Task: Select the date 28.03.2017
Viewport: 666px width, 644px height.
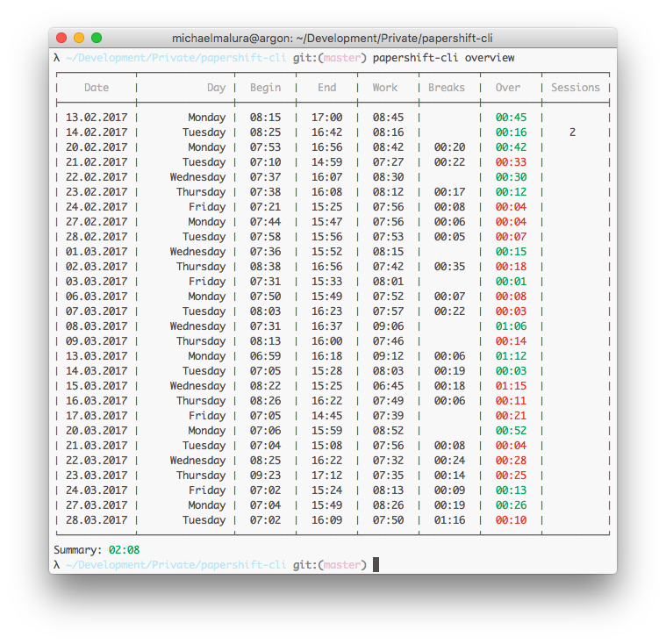Action: (97, 520)
